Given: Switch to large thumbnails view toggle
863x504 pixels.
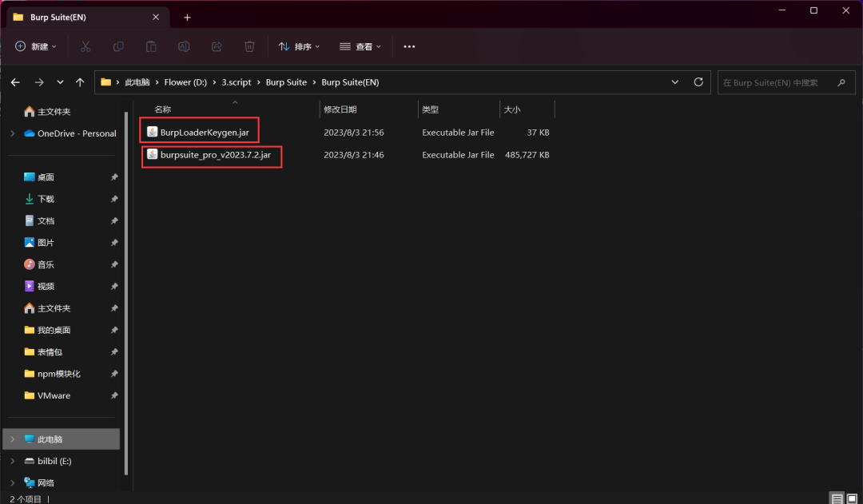Looking at the screenshot, I should point(852,498).
